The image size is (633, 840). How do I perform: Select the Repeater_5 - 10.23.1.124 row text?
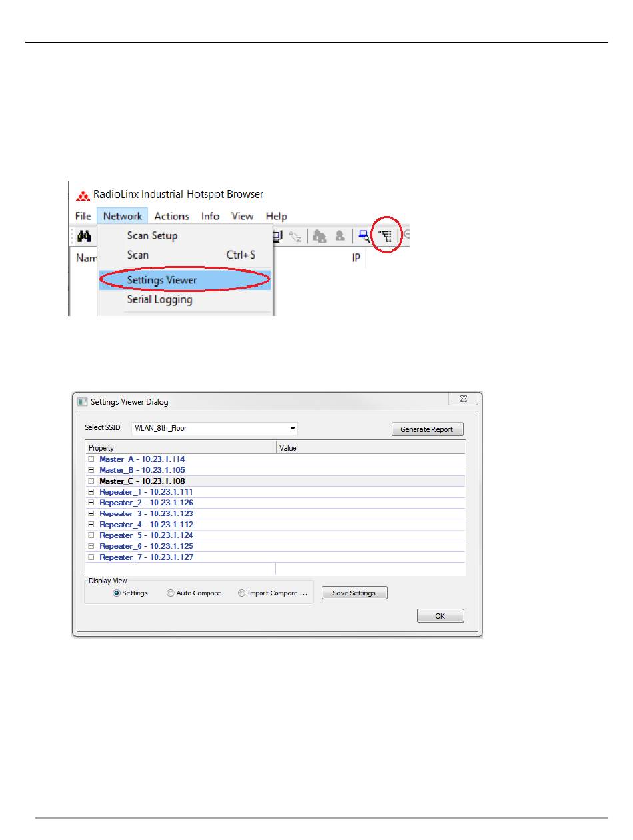pos(146,535)
